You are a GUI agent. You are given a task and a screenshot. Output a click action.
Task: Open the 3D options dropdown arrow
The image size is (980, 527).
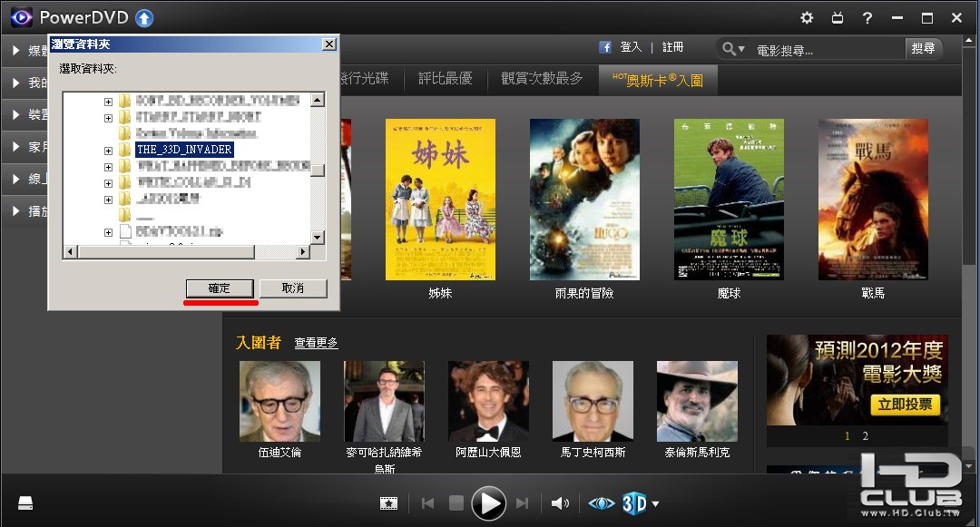(656, 504)
